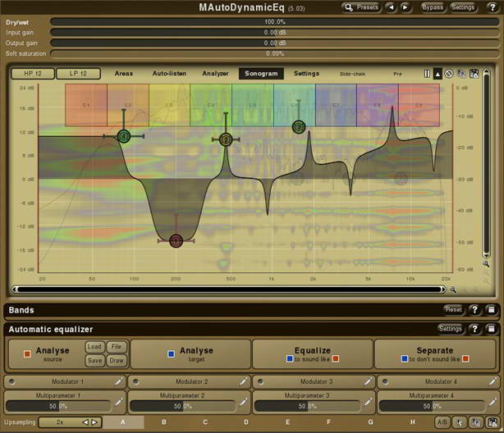Enable the LP 12 low-pass filter
Screen dimensions: 504x433
[x=80, y=74]
